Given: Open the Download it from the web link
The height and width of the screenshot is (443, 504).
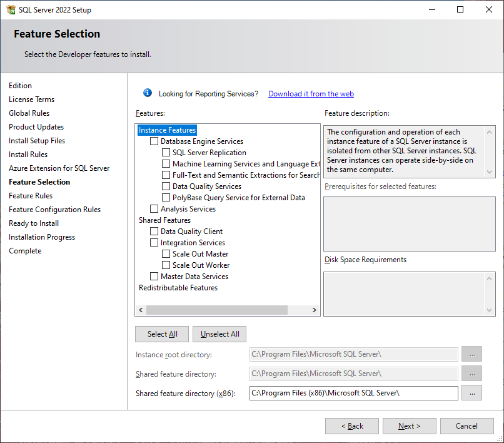Looking at the screenshot, I should (311, 94).
